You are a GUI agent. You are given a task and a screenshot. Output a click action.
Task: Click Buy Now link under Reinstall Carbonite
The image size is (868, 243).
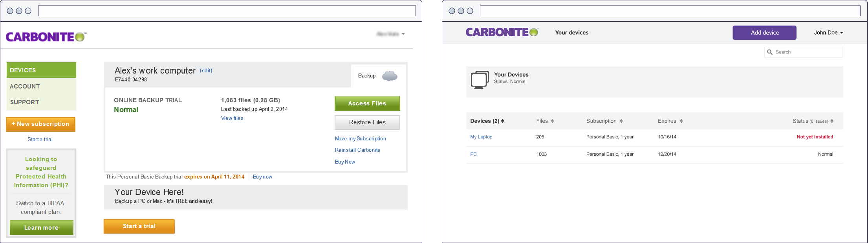click(x=345, y=162)
